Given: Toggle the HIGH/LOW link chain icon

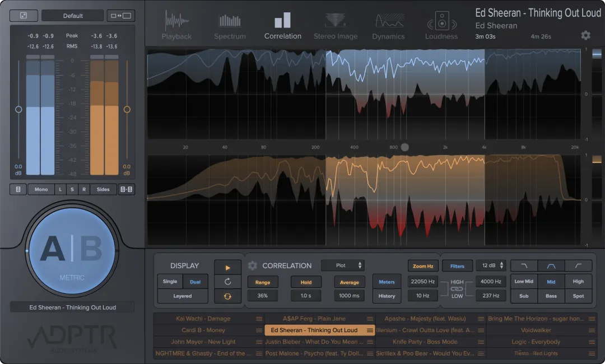Looking at the screenshot, I should 457,289.
